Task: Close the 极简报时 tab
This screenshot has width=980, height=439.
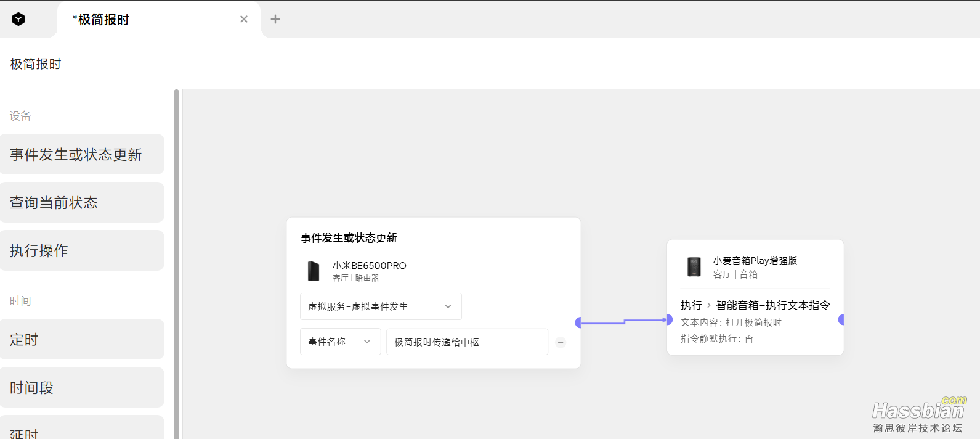Action: tap(244, 19)
